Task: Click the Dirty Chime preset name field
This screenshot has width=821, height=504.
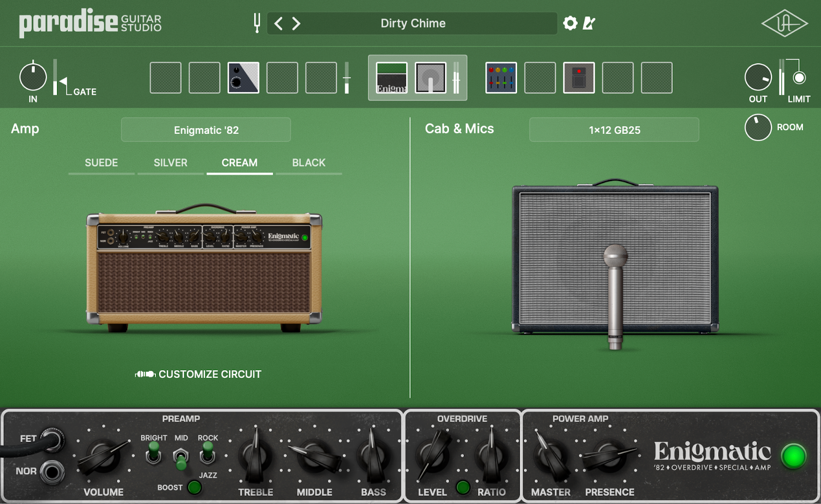Action: click(x=413, y=23)
